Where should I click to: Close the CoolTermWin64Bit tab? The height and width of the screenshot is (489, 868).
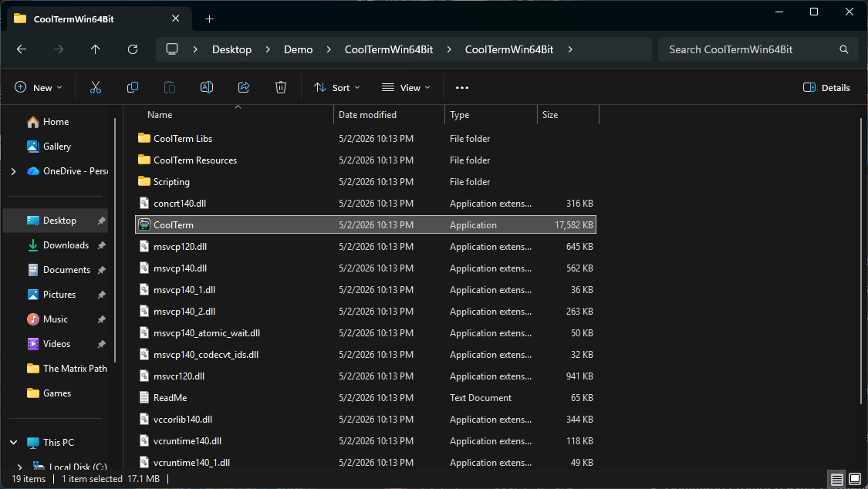point(175,19)
